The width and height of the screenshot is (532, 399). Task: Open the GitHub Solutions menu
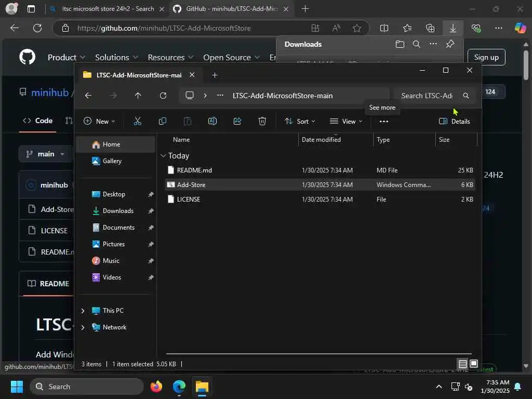[117, 58]
